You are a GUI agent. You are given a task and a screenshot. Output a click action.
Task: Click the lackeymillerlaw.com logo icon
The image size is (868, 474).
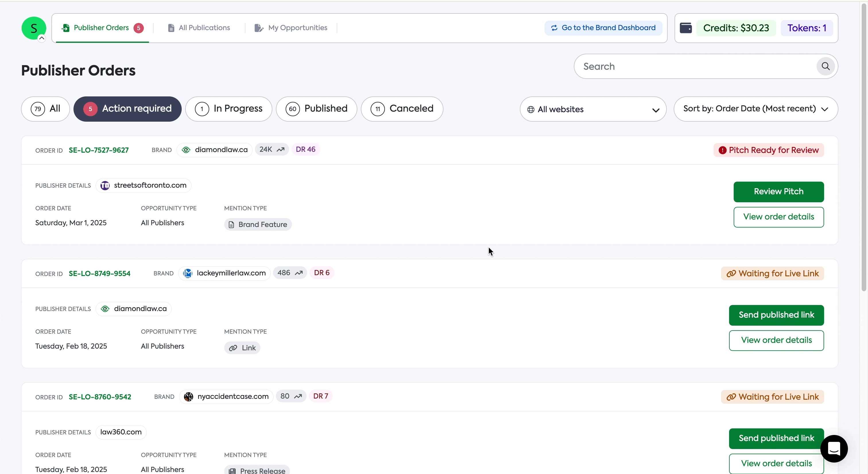pyautogui.click(x=188, y=273)
